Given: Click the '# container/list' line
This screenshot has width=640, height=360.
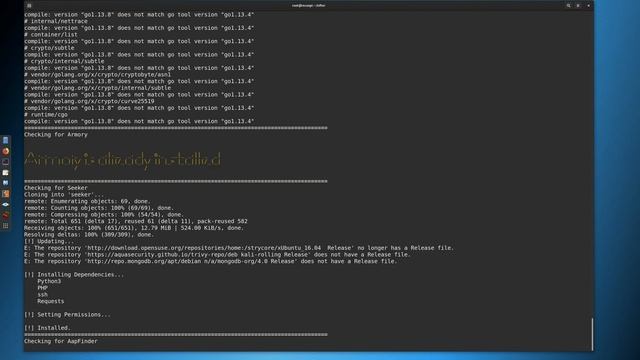Looking at the screenshot, I should (51, 35).
